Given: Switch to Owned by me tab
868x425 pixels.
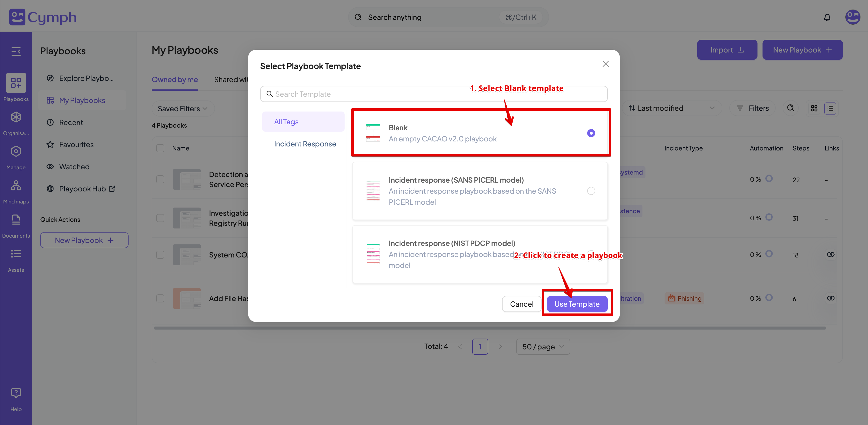Looking at the screenshot, I should (175, 80).
